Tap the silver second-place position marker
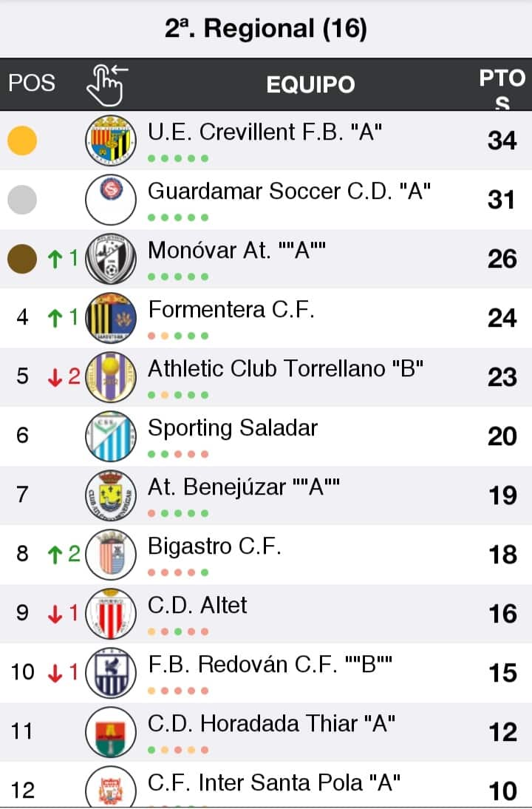 (22, 200)
